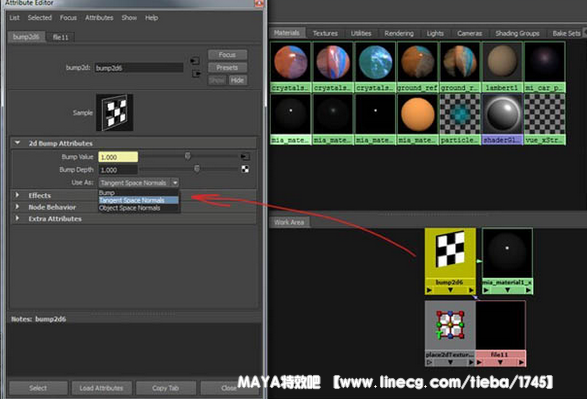
Task: Select the place2dTexture node icon
Action: coord(450,325)
